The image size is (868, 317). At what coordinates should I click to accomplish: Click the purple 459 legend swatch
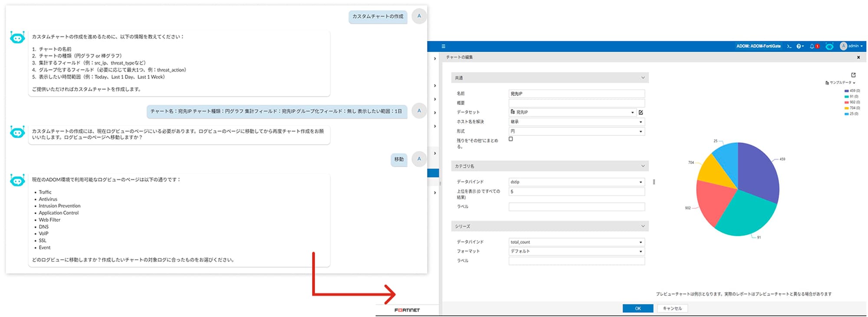tap(846, 91)
